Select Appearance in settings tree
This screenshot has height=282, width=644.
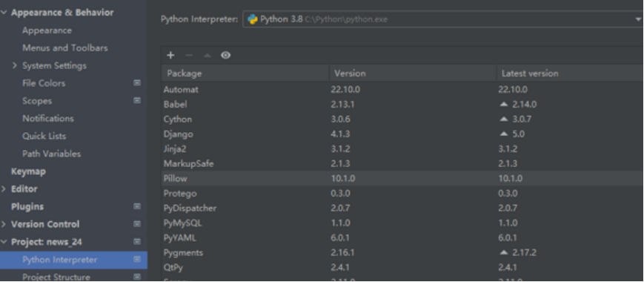click(47, 30)
